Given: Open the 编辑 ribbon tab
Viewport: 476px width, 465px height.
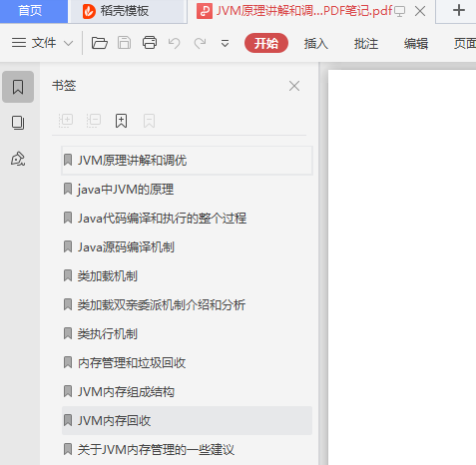Looking at the screenshot, I should pos(416,44).
